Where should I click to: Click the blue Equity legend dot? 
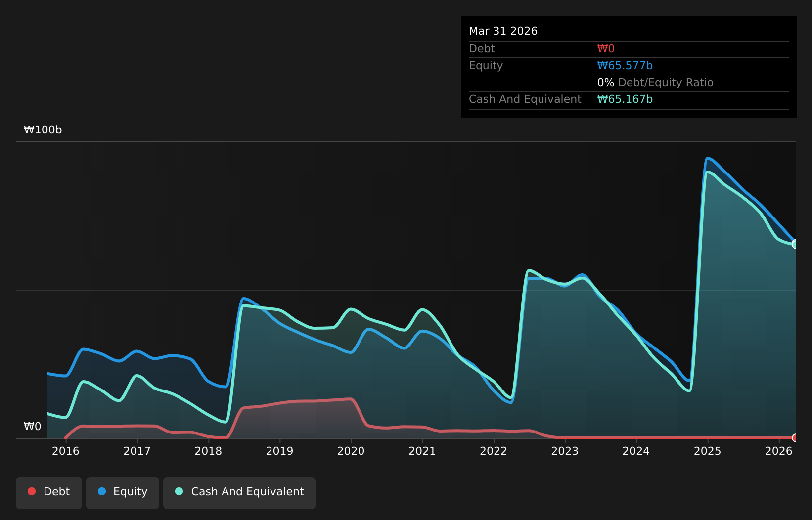point(102,491)
